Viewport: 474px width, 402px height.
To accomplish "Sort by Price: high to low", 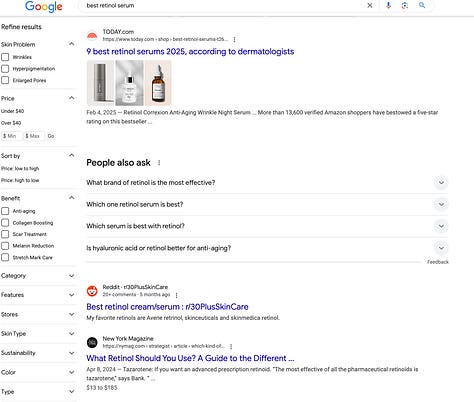I will click(20, 180).
